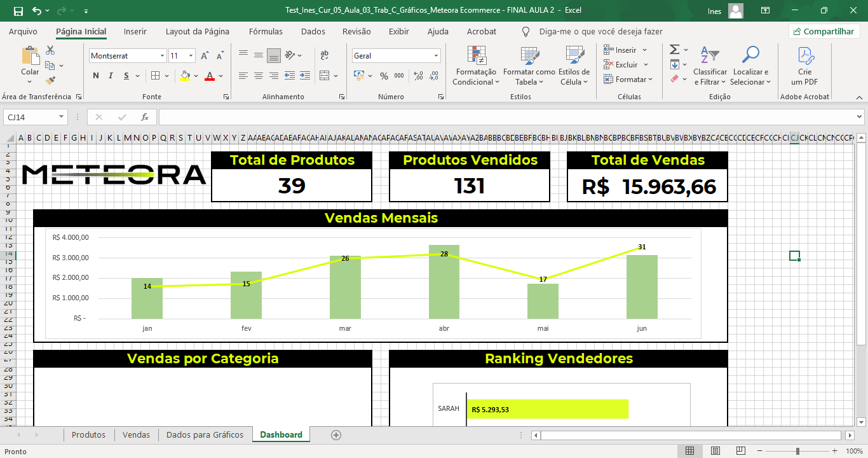Click the Ines account name
The height and width of the screenshot is (458, 868).
pos(714,11)
